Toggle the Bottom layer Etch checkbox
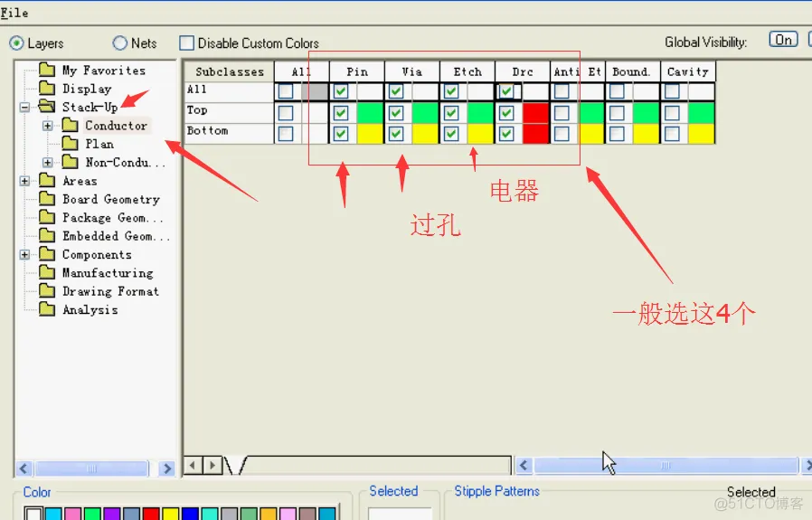812x520 pixels. [x=451, y=134]
